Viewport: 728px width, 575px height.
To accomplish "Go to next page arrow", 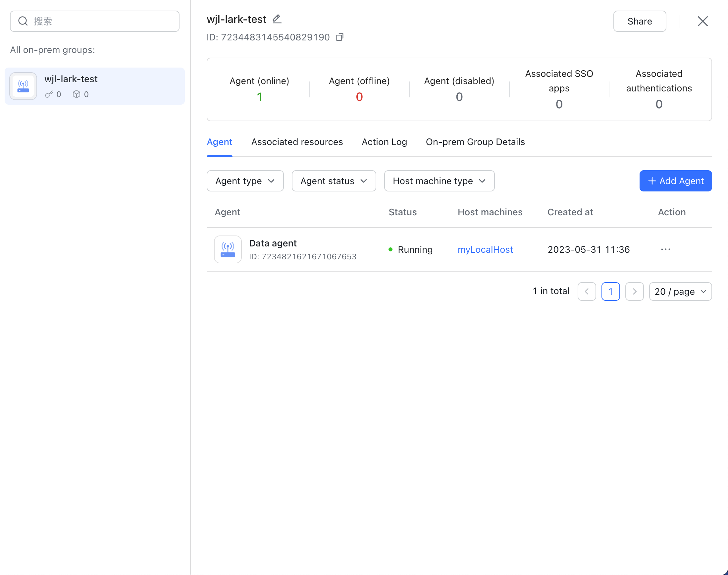I will pos(635,291).
